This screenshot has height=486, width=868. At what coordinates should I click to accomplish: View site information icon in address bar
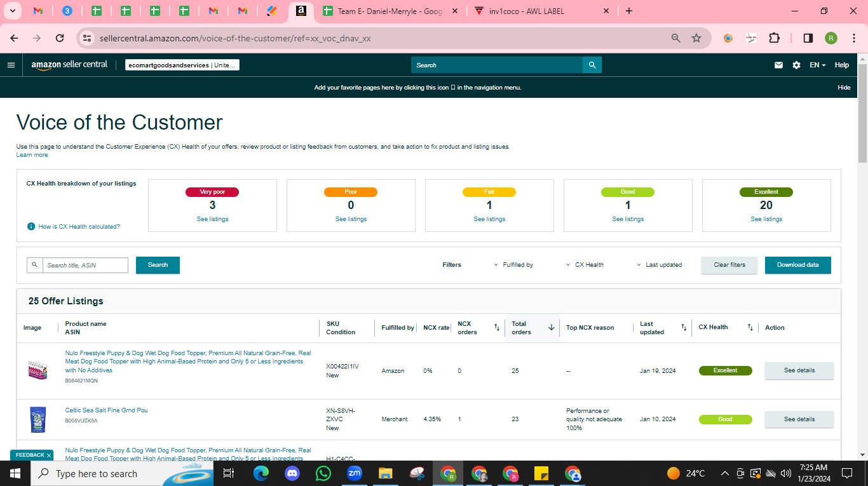87,38
